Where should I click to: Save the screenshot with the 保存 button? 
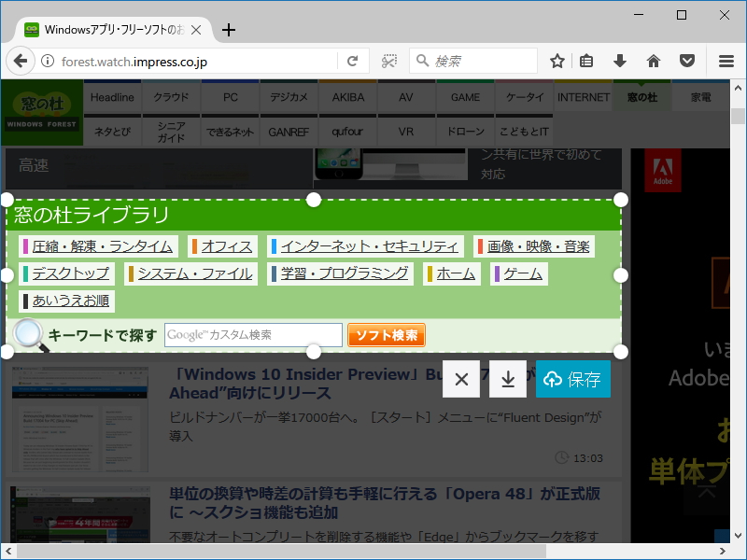(572, 379)
